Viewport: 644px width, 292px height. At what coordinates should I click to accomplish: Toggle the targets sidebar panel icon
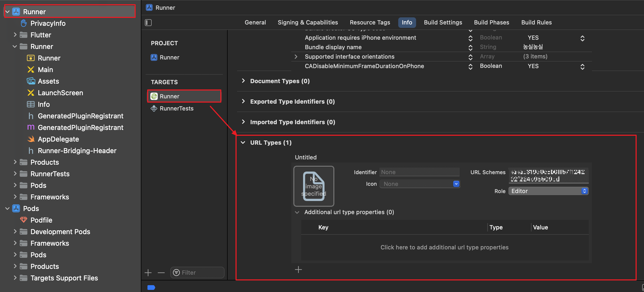(x=148, y=23)
